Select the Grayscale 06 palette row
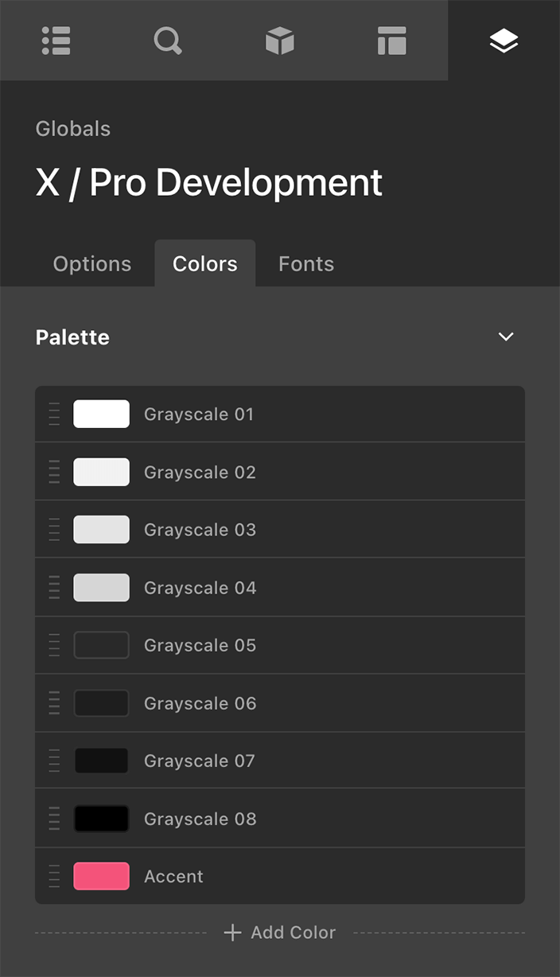The image size is (560, 977). pos(279,703)
